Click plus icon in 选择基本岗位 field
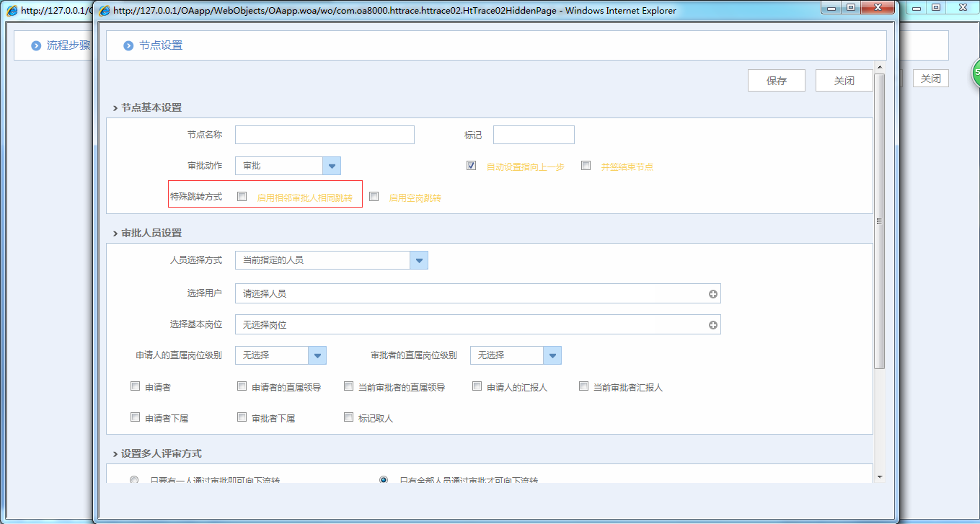Viewport: 980px width, 524px height. [x=712, y=325]
